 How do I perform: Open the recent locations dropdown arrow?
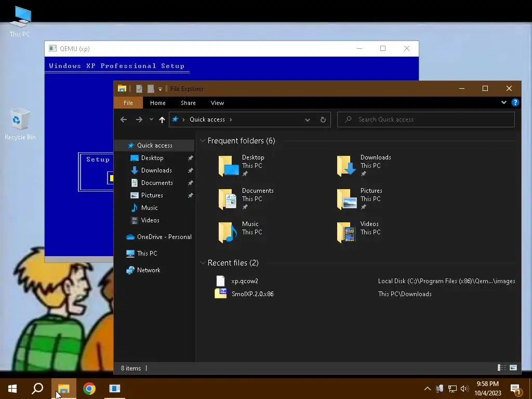click(x=151, y=119)
